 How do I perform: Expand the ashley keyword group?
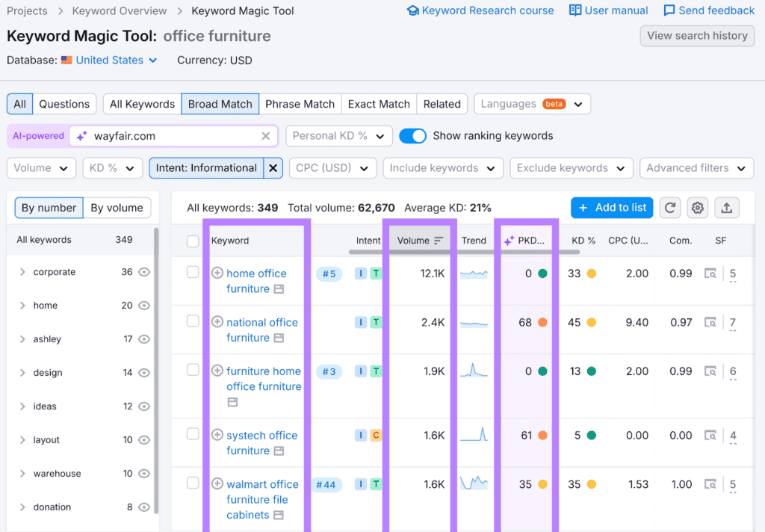pos(22,339)
